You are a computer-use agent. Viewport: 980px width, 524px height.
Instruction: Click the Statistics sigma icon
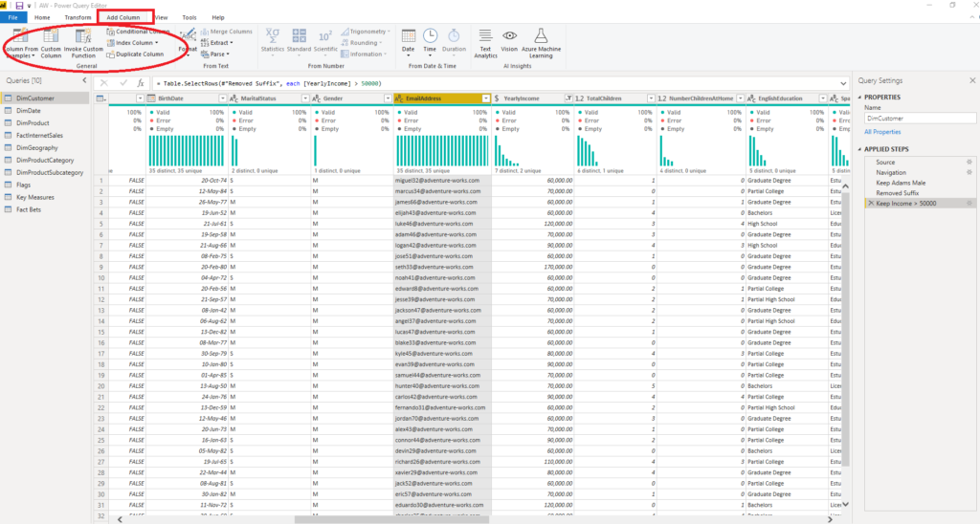273,35
